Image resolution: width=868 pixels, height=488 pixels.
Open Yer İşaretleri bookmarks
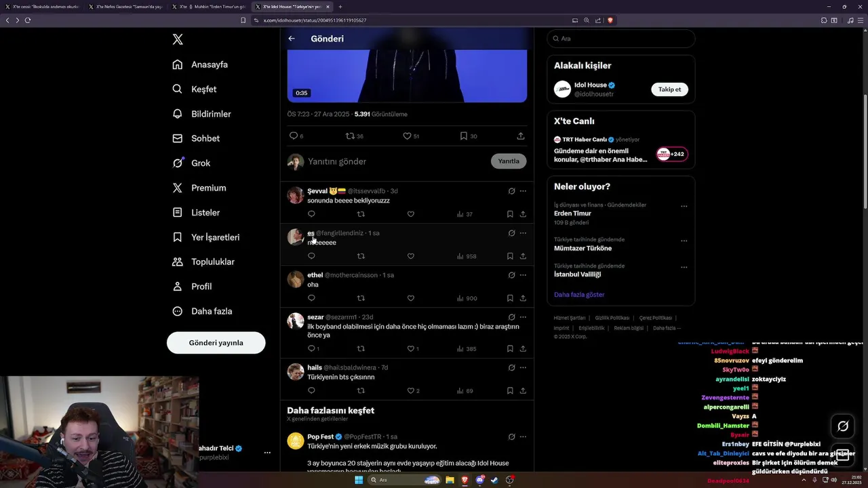pyautogui.click(x=206, y=237)
